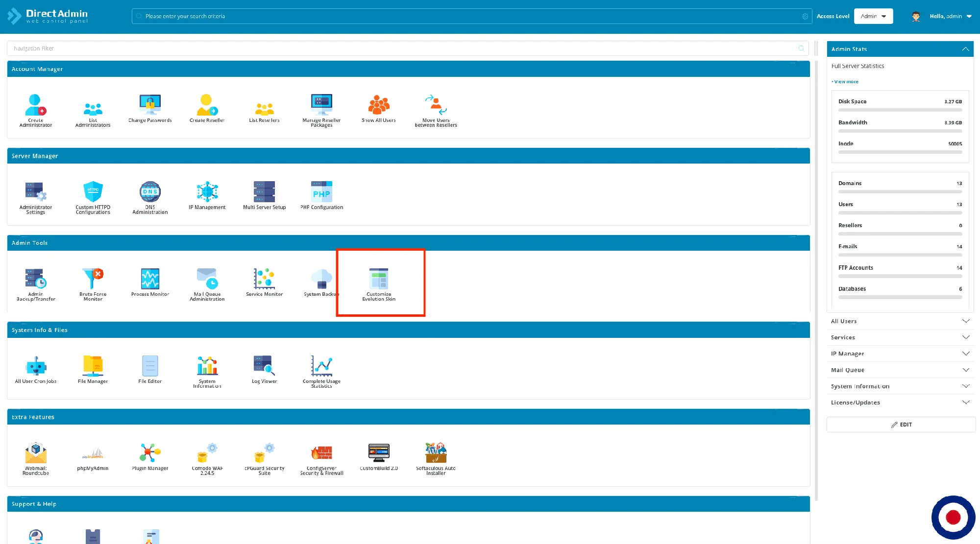This screenshot has width=980, height=544.
Task: Focus the Navigation Filter field
Action: tap(408, 48)
